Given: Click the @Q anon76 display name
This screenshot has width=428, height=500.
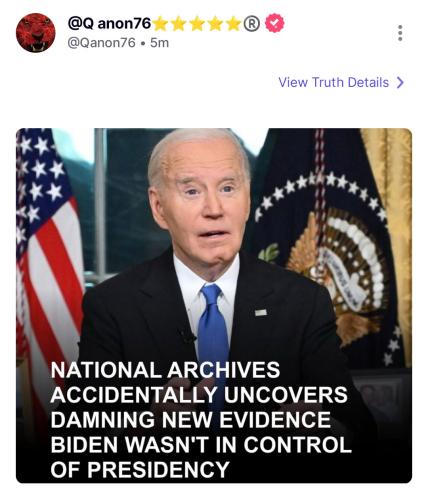Looking at the screenshot, I should [x=109, y=23].
